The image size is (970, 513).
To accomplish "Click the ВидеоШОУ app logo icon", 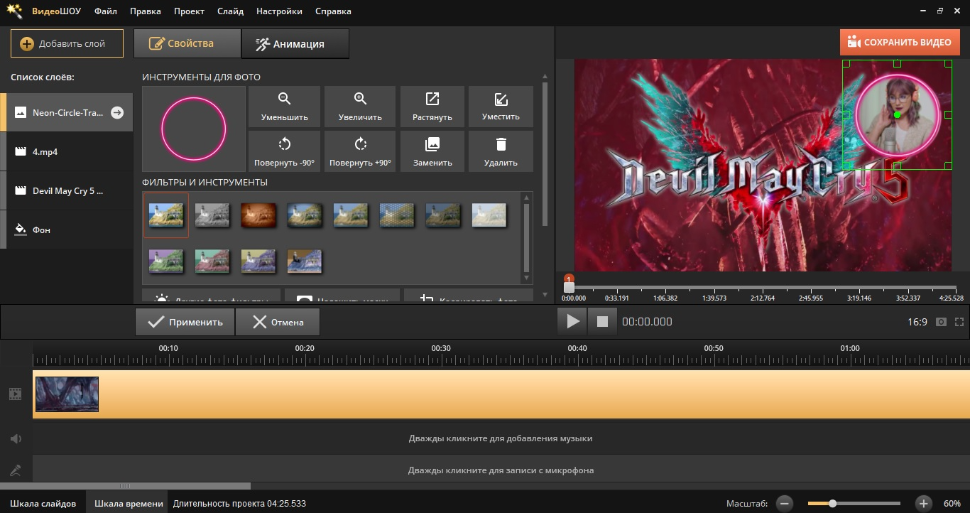I will point(14,11).
